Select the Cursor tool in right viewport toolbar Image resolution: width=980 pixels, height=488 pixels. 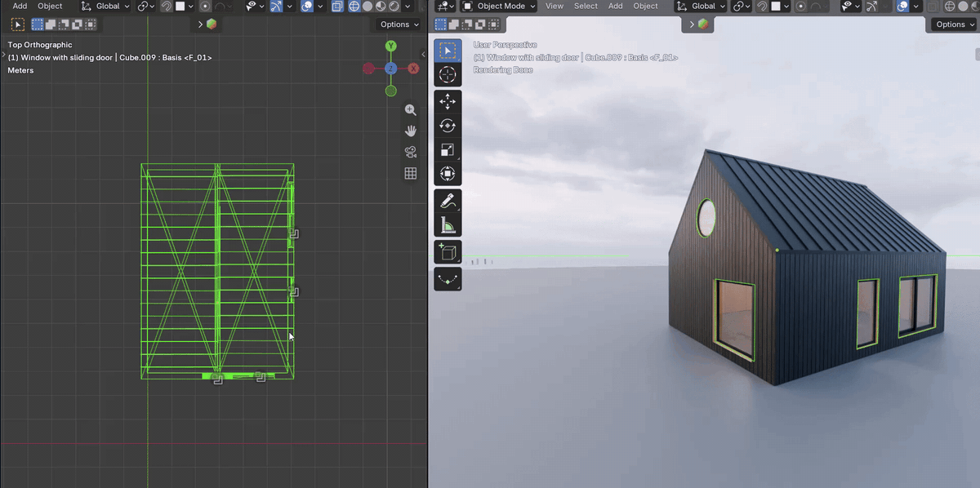click(448, 75)
